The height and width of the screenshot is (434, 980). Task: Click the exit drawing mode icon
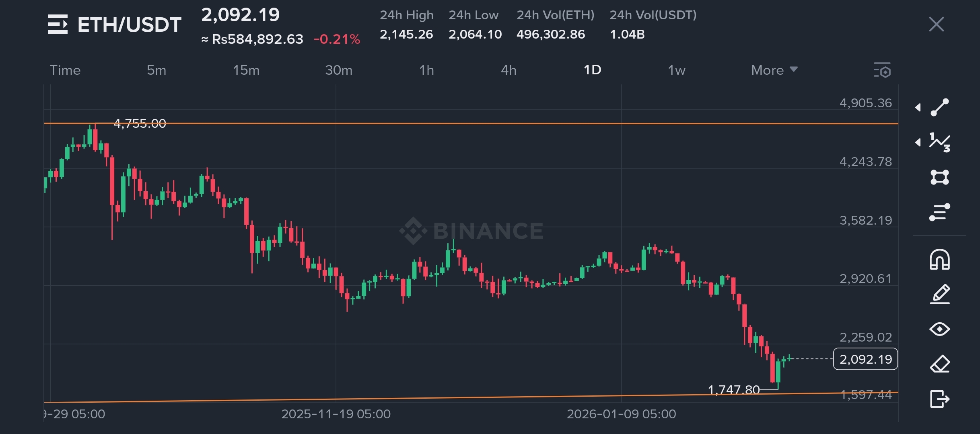coord(940,399)
